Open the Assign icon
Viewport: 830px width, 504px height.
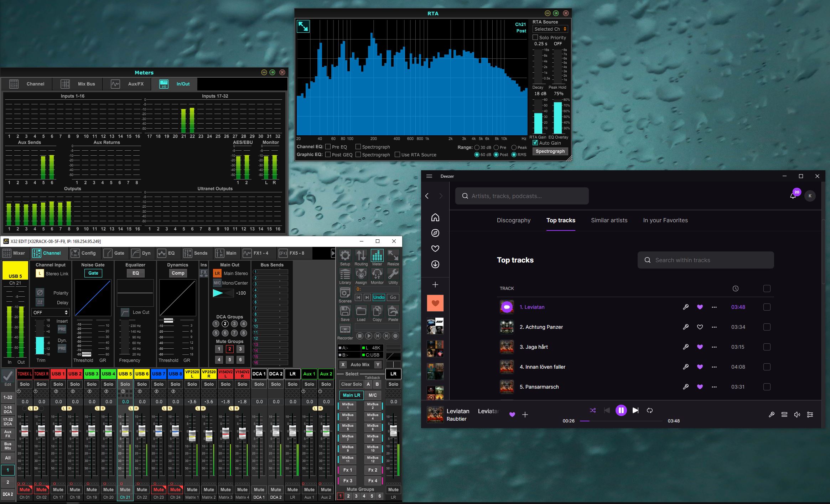(361, 274)
